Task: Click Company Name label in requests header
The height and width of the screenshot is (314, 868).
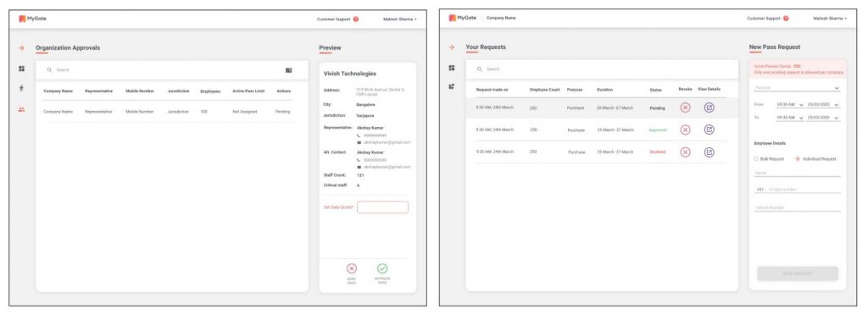Action: click(501, 19)
